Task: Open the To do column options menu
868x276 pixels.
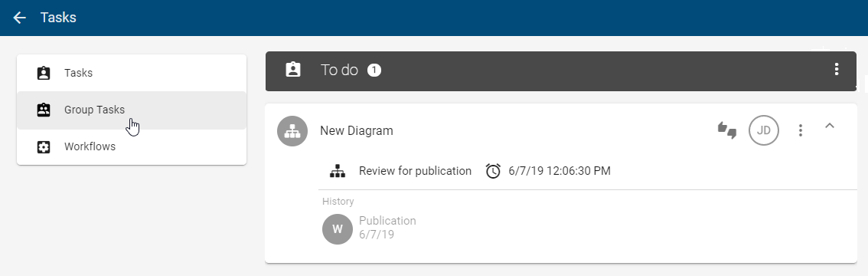Action: click(x=837, y=69)
